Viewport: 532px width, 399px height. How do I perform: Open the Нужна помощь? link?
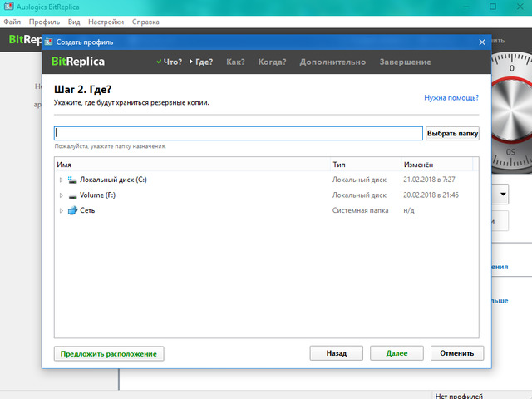click(x=451, y=98)
